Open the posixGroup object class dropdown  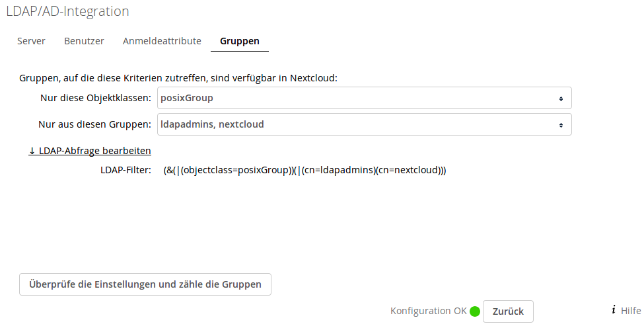(364, 98)
